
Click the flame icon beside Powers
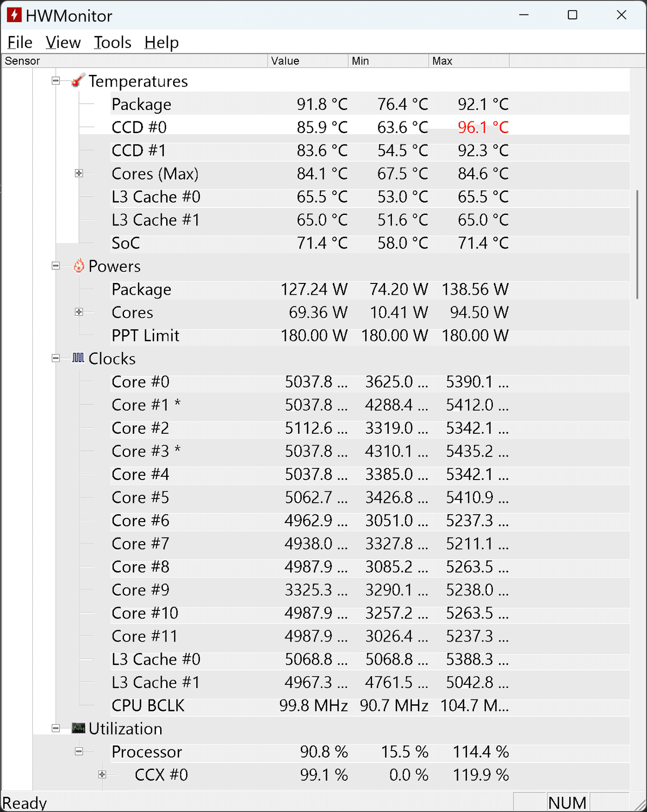pos(79,266)
